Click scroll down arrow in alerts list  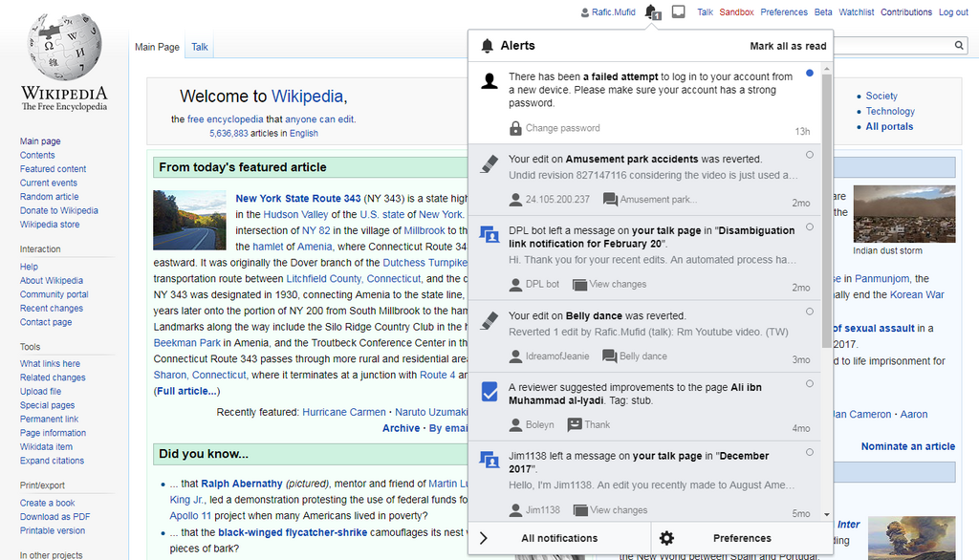point(827,514)
